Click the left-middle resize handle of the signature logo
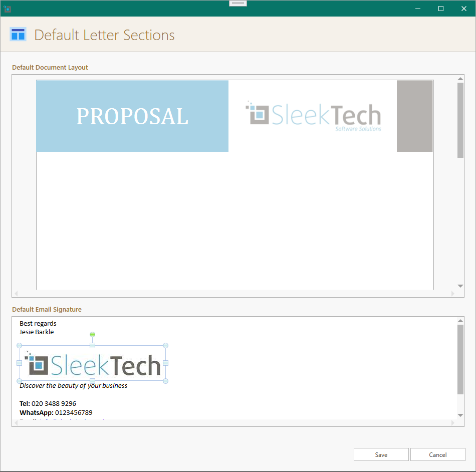Screen dimensions: 476x472 (19, 363)
